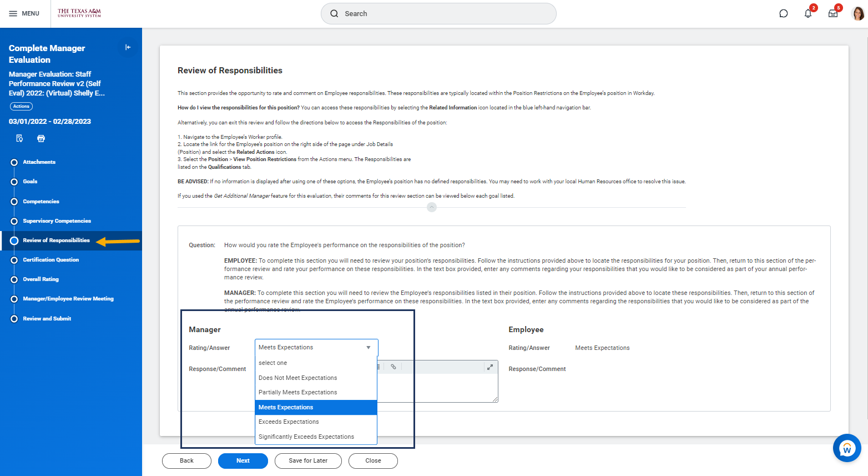Open the inbox tray icon
This screenshot has height=476, width=868.
pyautogui.click(x=833, y=14)
